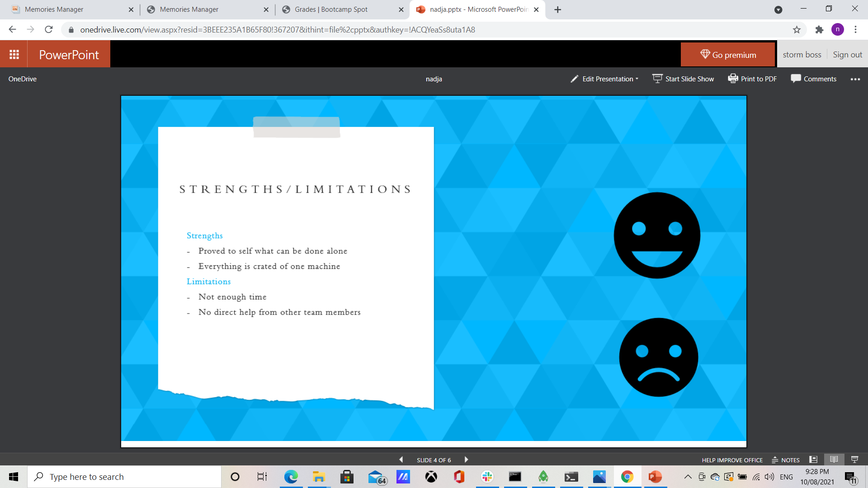Click the Start Slide Show button
This screenshot has width=868, height=488.
click(x=683, y=79)
